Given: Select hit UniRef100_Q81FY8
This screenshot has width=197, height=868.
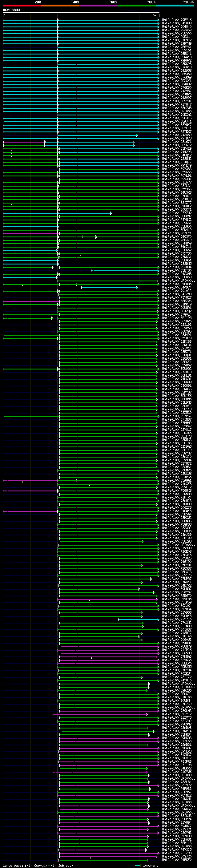Looking at the screenshot, I should click(176, 436).
